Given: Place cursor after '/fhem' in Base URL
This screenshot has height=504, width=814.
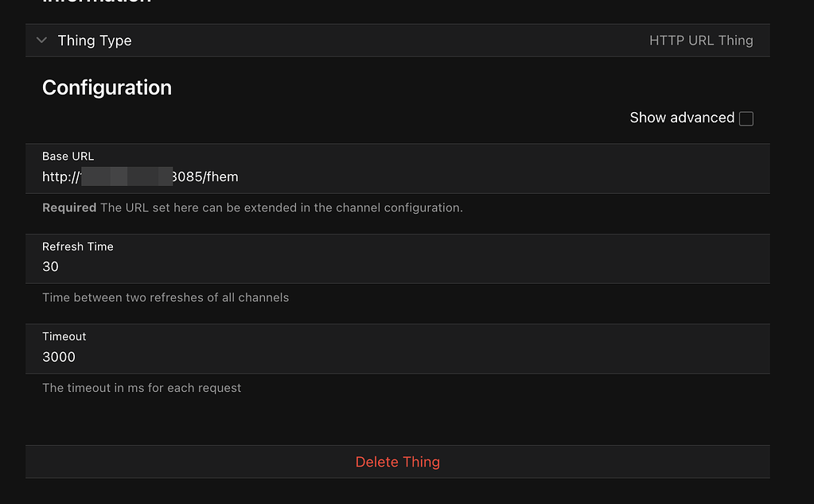Looking at the screenshot, I should click(x=240, y=177).
